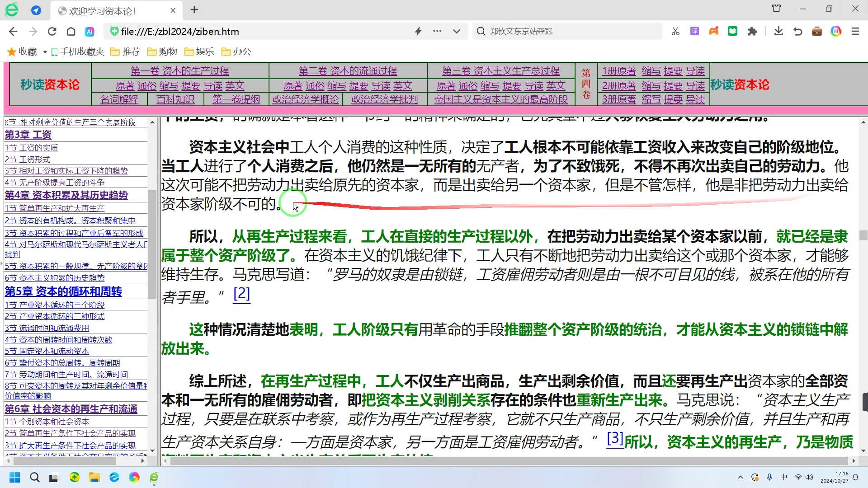Click the sidebar vertical scrollbar down arrow
Image resolution: width=868 pixels, height=488 pixels.
(152, 450)
